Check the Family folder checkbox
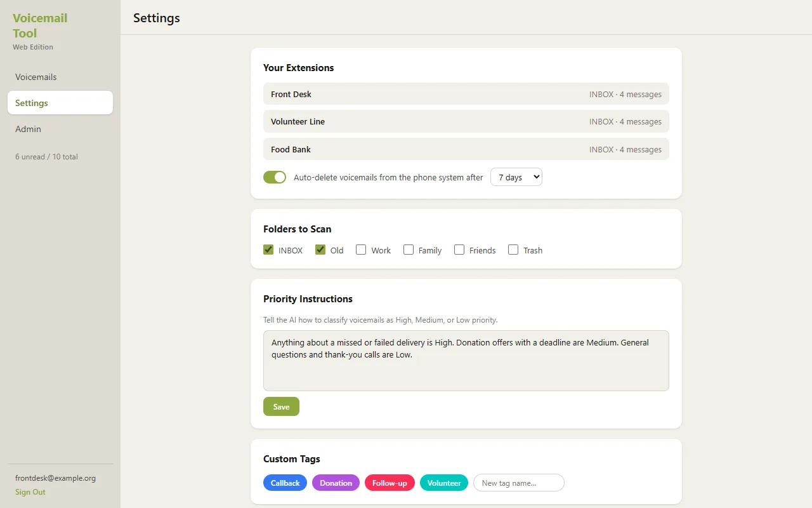Viewport: 812px width, 508px height. pos(409,250)
